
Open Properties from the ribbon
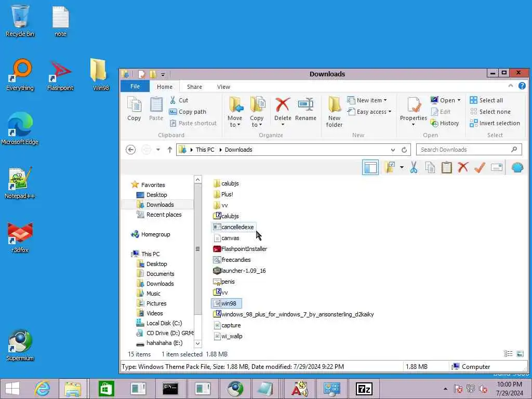click(x=413, y=111)
